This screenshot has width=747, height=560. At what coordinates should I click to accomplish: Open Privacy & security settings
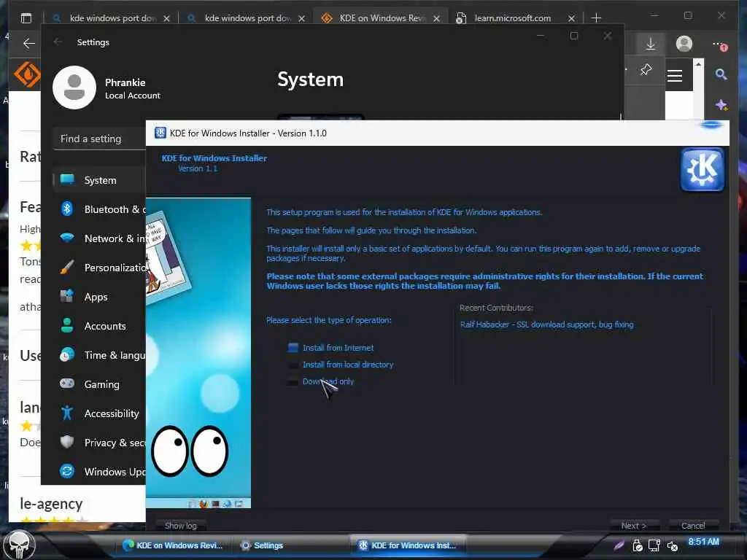pos(99,443)
